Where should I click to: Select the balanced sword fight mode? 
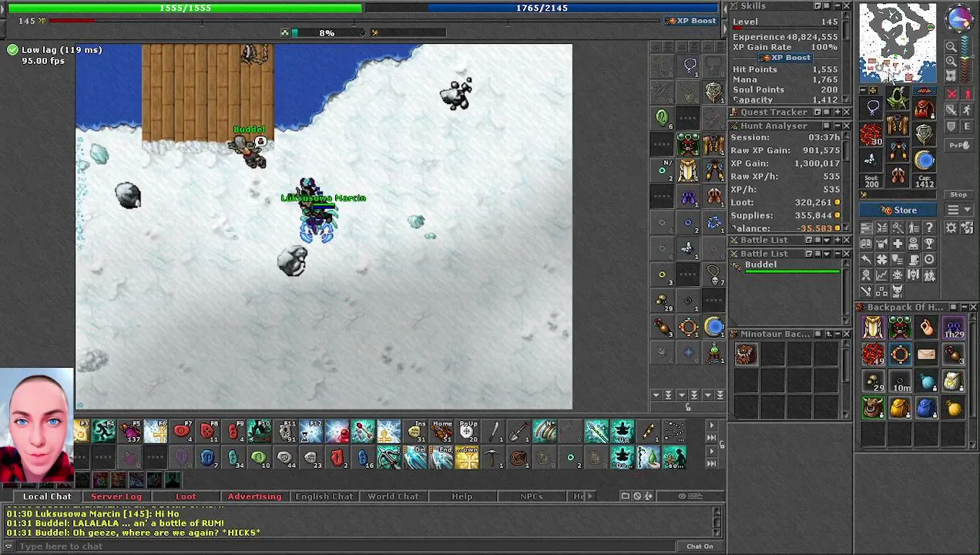point(951,109)
